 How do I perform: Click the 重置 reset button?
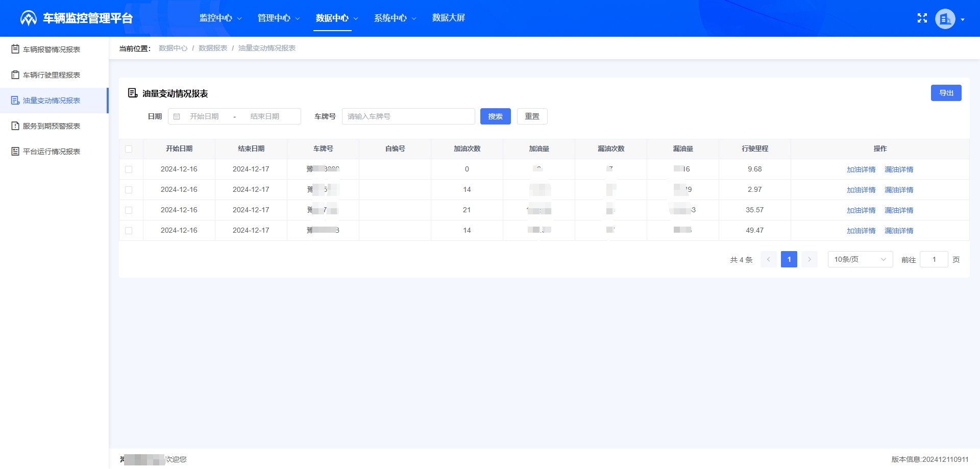pos(532,116)
